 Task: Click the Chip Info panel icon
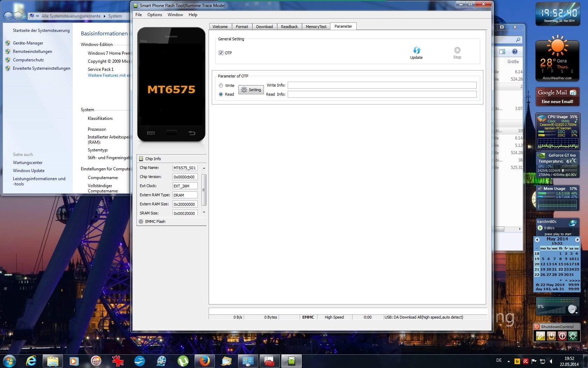pos(141,159)
